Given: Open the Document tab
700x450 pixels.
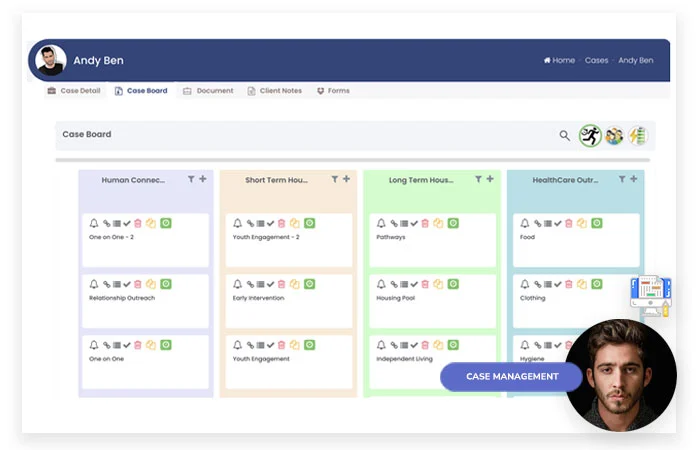Looking at the screenshot, I should coord(208,91).
